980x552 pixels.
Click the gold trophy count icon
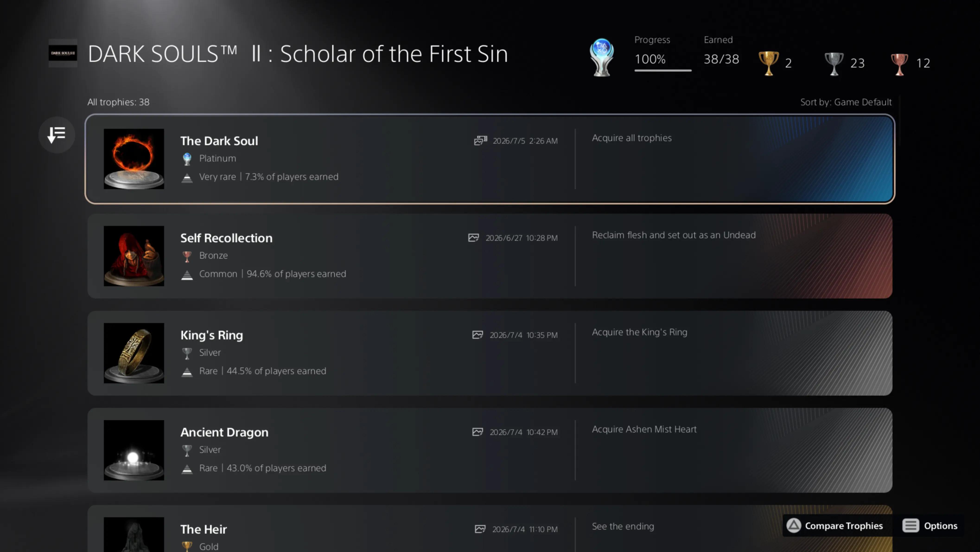768,63
